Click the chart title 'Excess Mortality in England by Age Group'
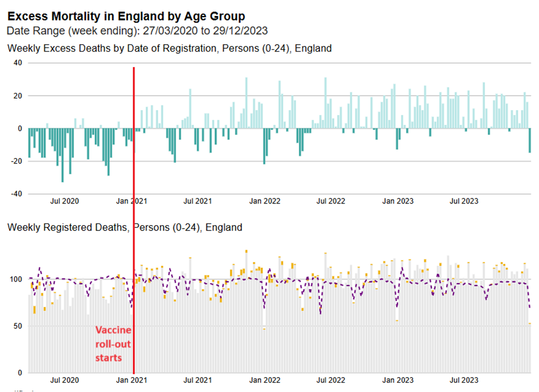Image resolution: width=539 pixels, height=392 pixels. pos(126,15)
